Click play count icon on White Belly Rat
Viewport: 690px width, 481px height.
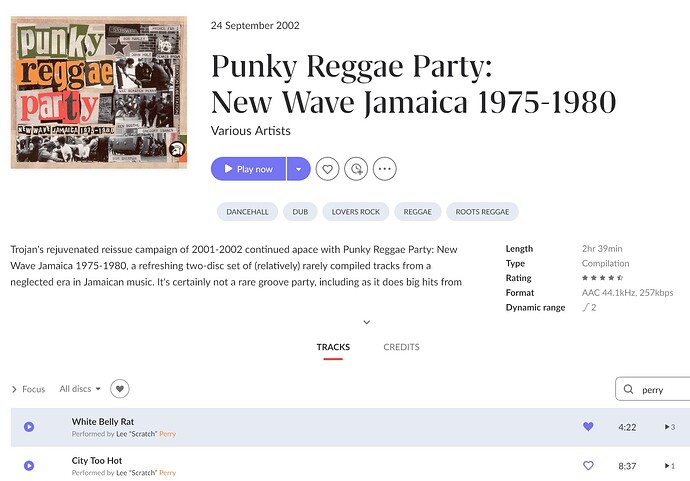point(670,427)
